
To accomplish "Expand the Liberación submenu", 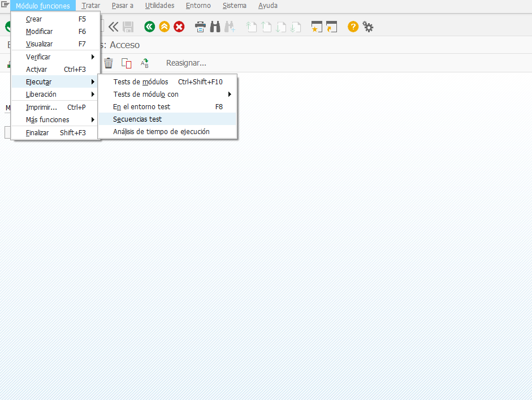I will 55,94.
